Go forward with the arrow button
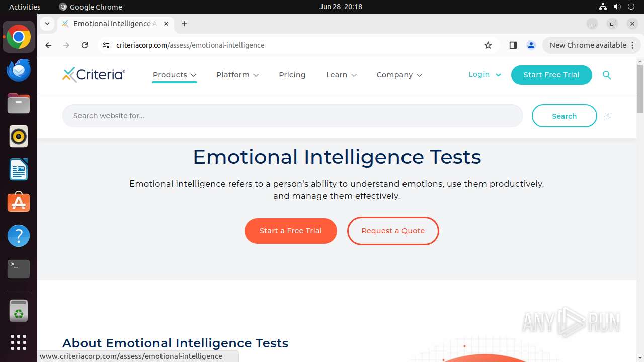This screenshot has width=644, height=362. tap(66, 45)
